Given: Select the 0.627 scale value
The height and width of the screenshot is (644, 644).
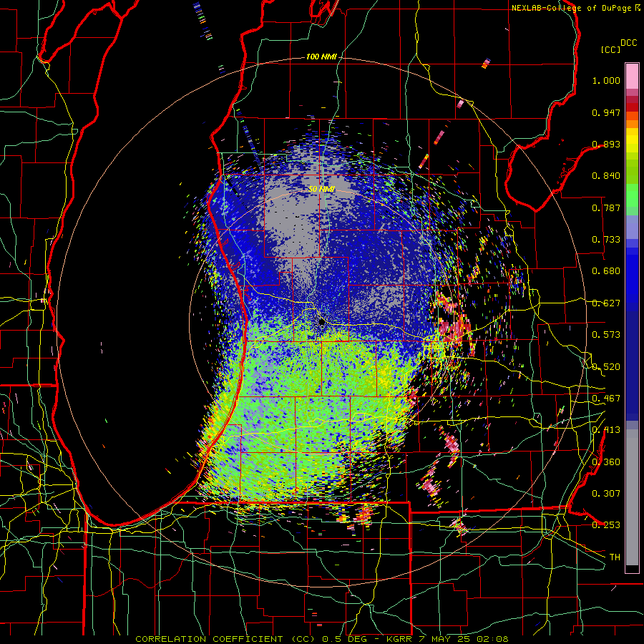Looking at the screenshot, I should coord(606,303).
